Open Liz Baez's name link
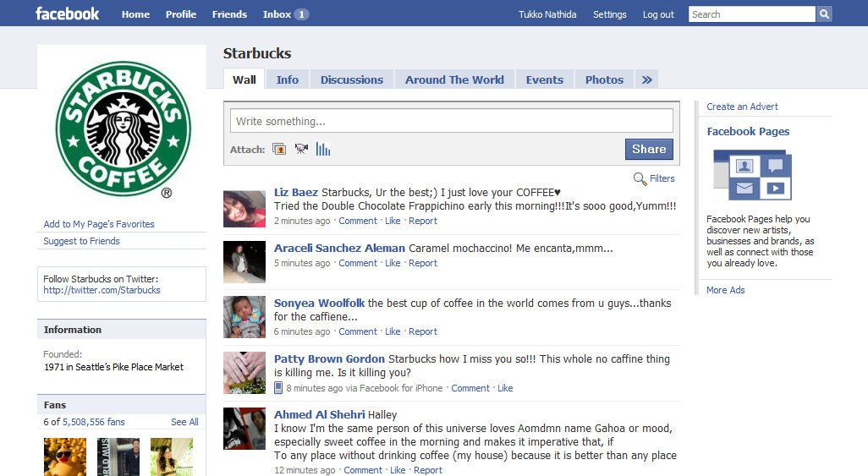Screen dimensions: 868x476 click(x=295, y=192)
